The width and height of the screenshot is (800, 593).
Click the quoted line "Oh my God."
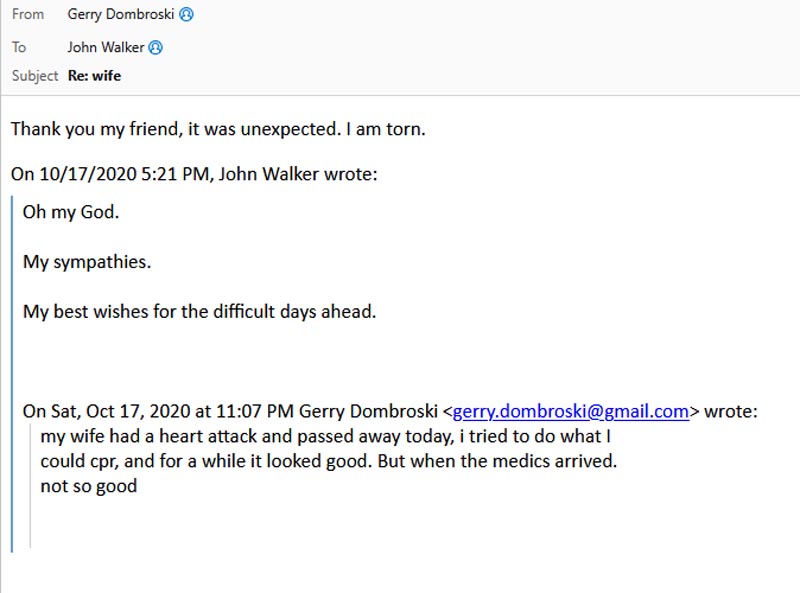tap(71, 213)
